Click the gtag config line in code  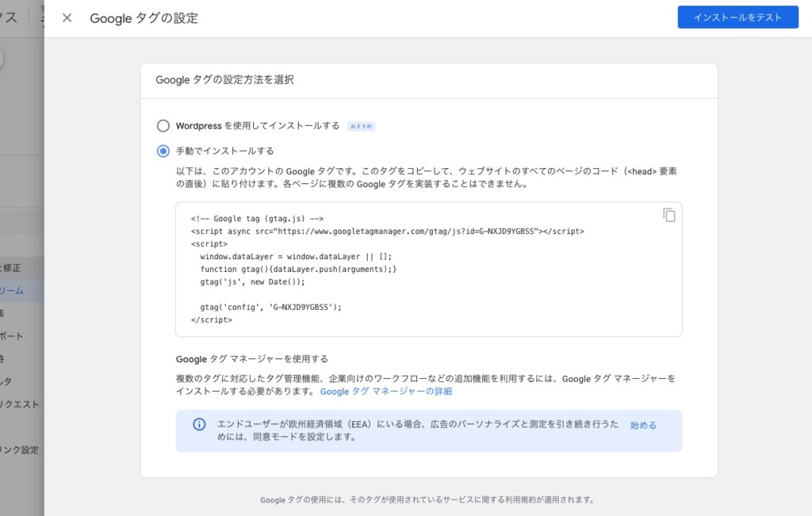click(x=271, y=307)
